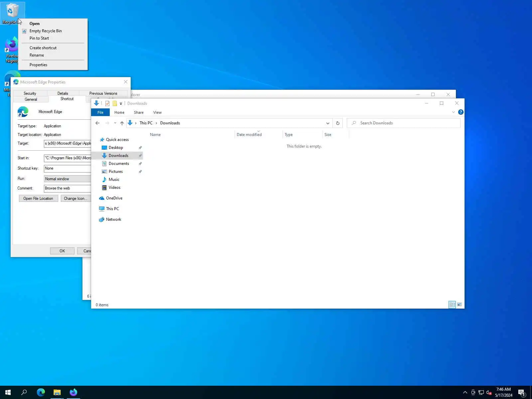Image resolution: width=532 pixels, height=399 pixels.
Task: Click the Downloads arrow icon in Explorer title bar
Action: (x=96, y=103)
